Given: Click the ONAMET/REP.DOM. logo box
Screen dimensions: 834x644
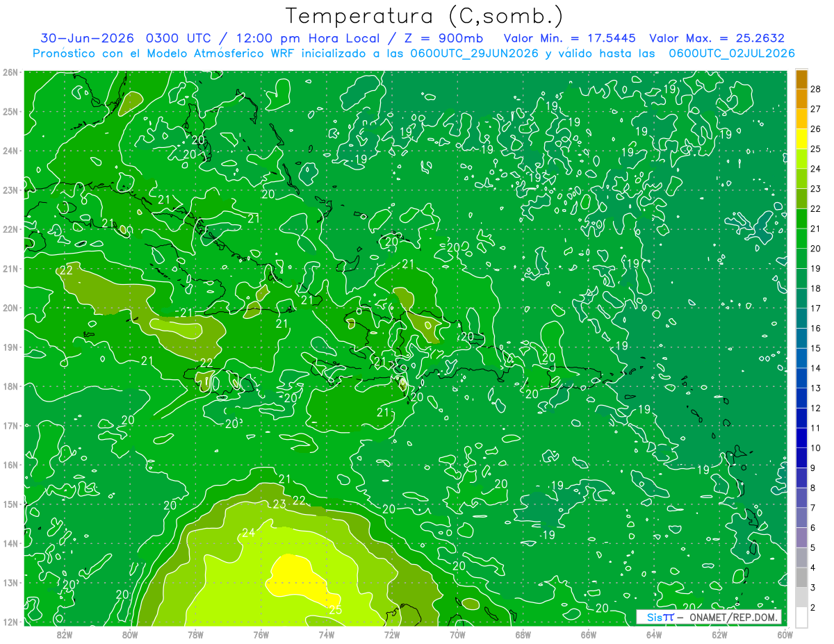Looking at the screenshot, I should coord(708,617).
